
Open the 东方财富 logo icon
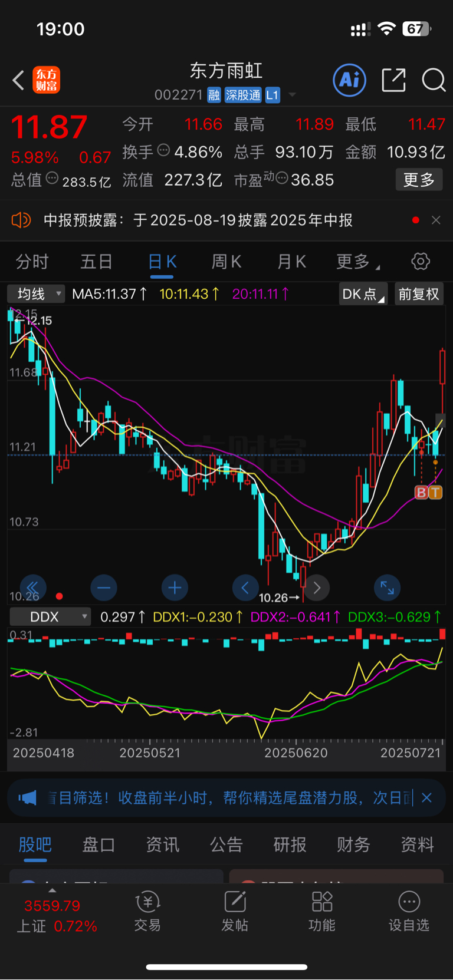pos(46,80)
